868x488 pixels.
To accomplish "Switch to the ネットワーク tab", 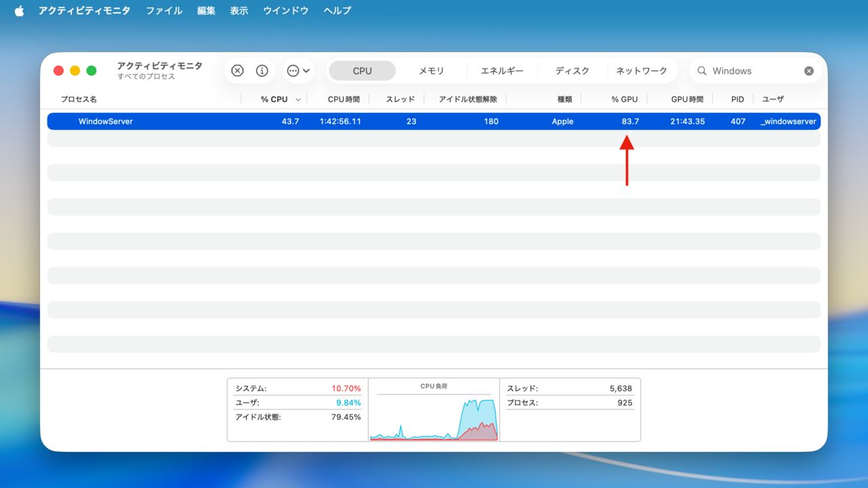I will 641,70.
